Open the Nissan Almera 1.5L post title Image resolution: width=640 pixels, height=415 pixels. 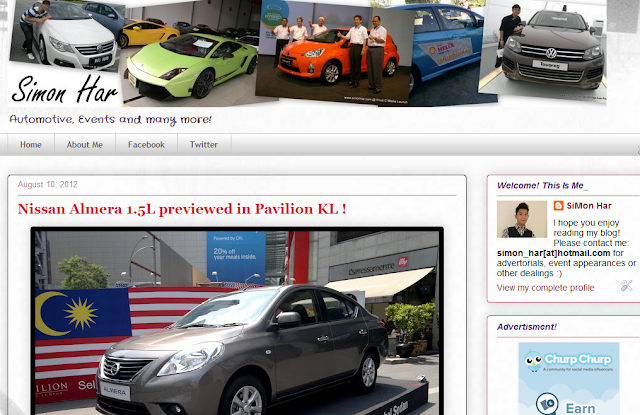coord(182,209)
